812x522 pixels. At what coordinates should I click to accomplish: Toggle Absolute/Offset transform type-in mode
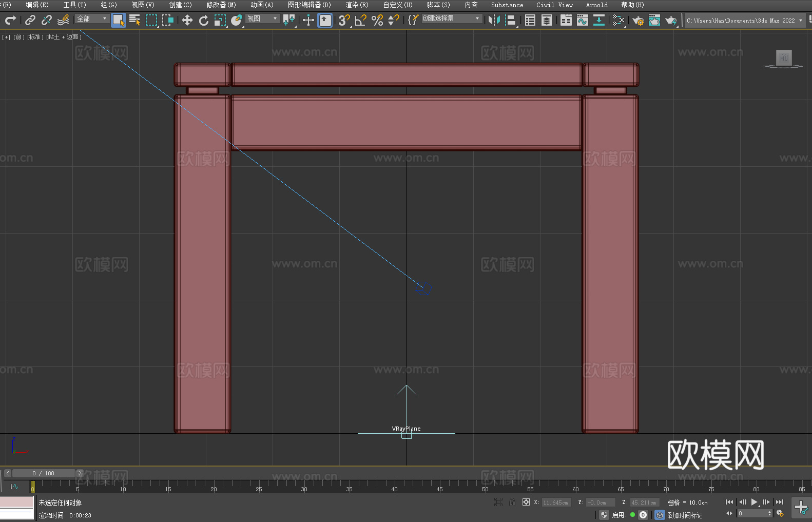point(526,502)
